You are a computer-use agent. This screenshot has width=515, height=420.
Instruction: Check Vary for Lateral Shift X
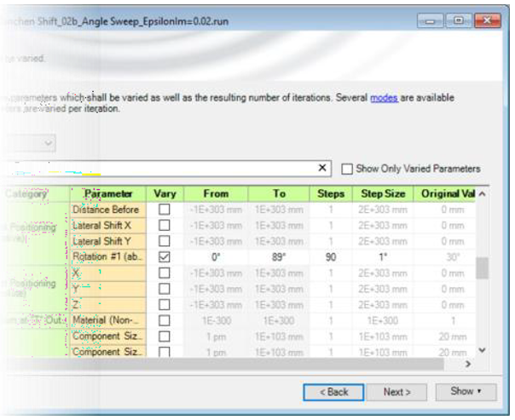point(165,225)
